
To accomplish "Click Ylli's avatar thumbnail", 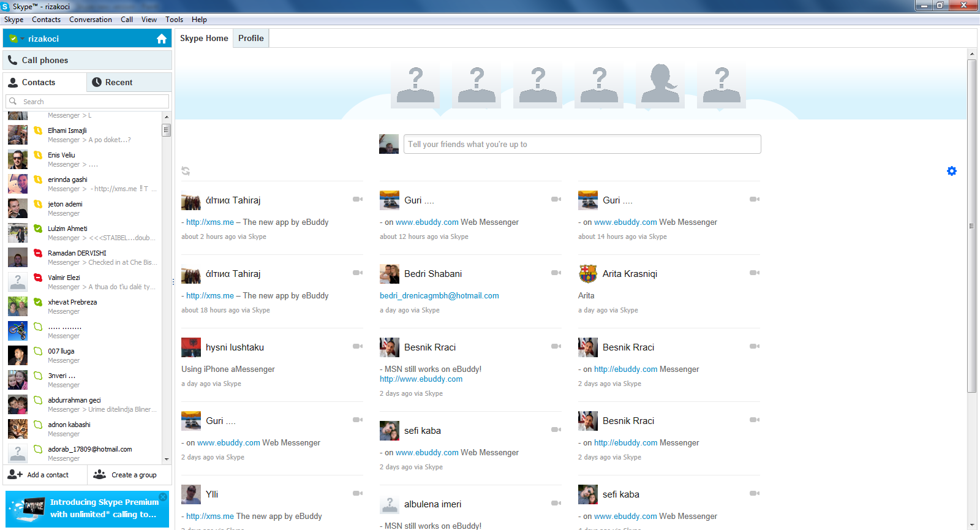I will 191,494.
